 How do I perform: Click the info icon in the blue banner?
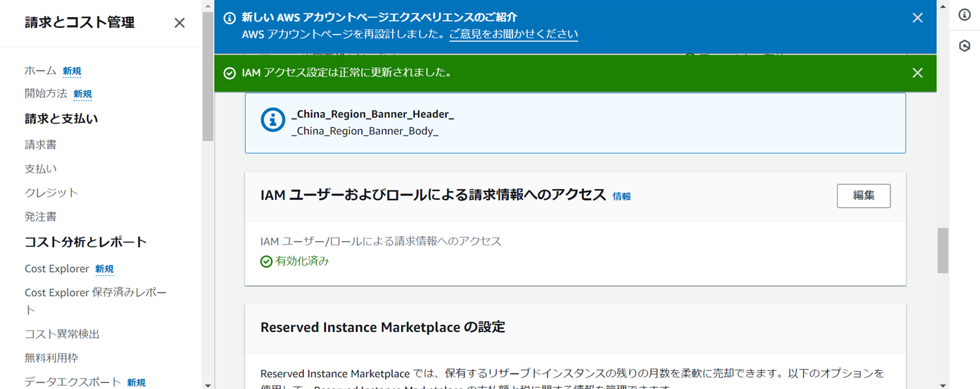(x=229, y=18)
